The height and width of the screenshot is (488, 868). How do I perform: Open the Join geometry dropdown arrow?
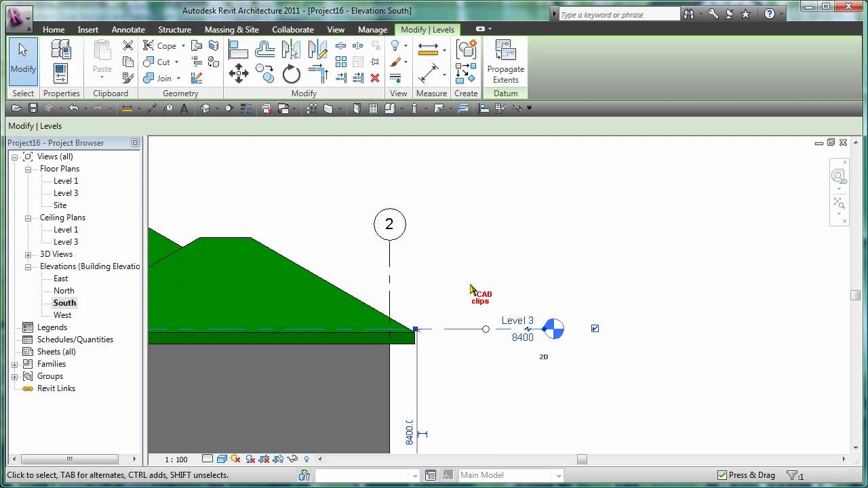coord(178,79)
